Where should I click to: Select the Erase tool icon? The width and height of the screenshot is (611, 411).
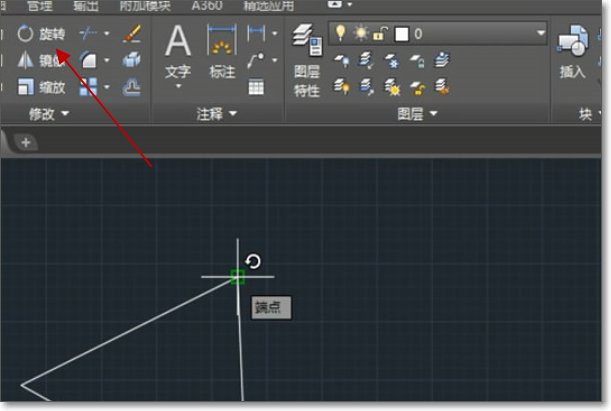132,35
